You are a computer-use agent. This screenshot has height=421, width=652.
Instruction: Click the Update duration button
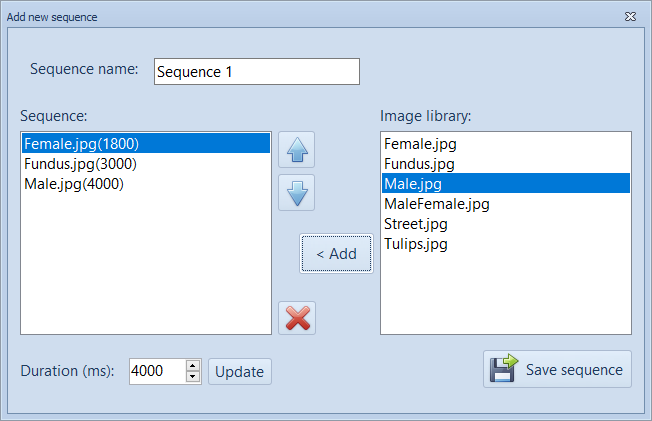coord(239,371)
